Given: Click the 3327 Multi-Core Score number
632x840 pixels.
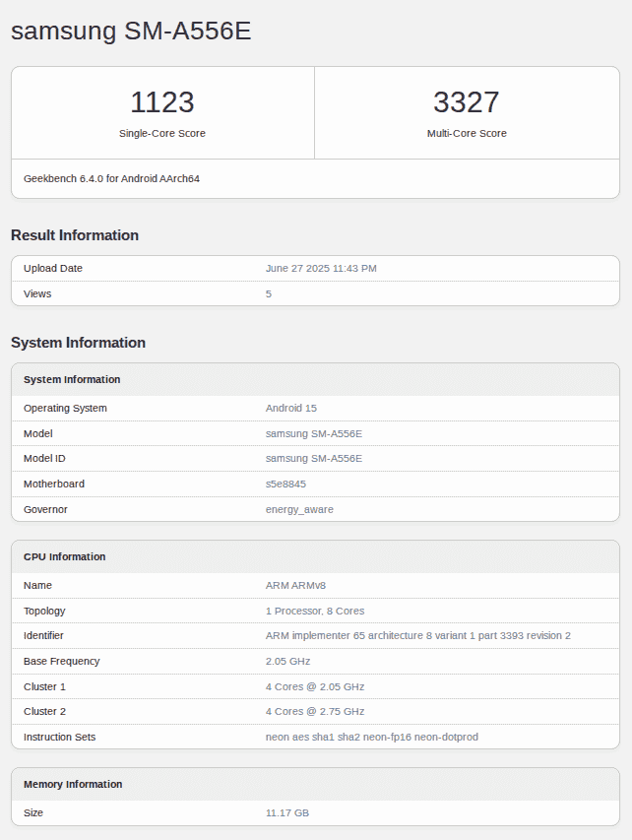Looking at the screenshot, I should [467, 102].
